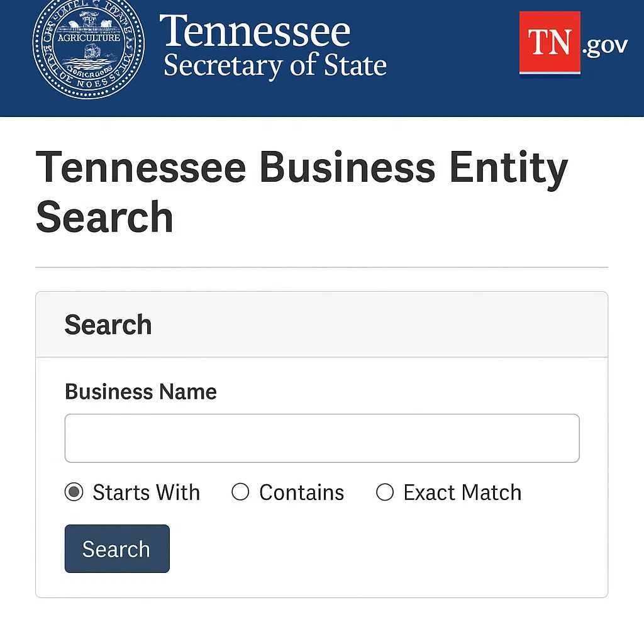Screen dimensions: 644x644
Task: Click the word Entity in page heading
Action: [508, 168]
